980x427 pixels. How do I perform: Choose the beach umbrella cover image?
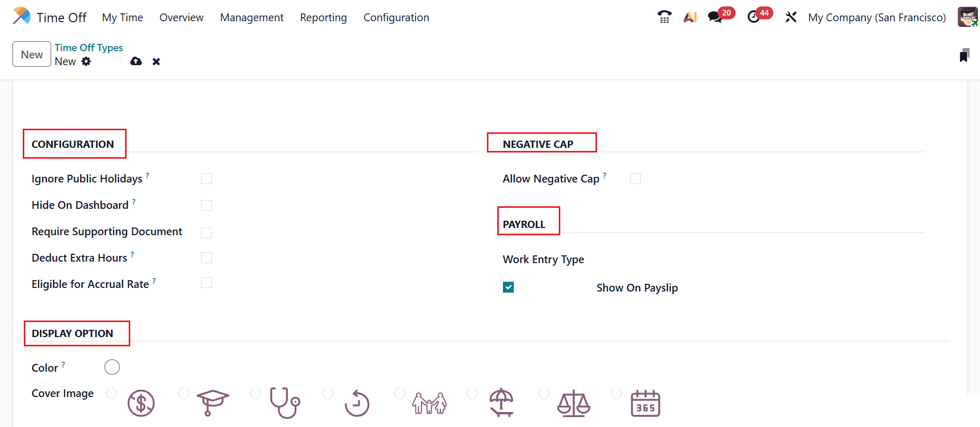tap(501, 403)
